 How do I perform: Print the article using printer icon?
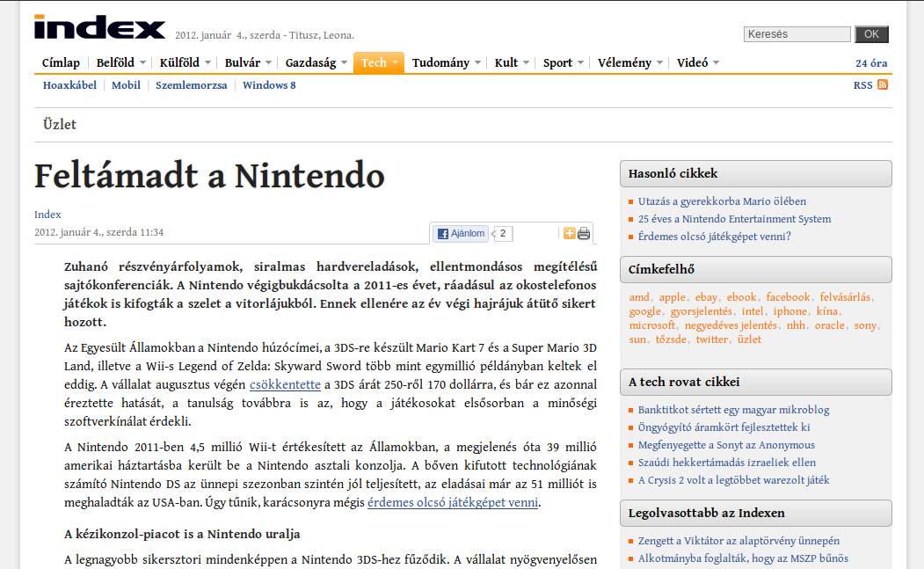[584, 234]
